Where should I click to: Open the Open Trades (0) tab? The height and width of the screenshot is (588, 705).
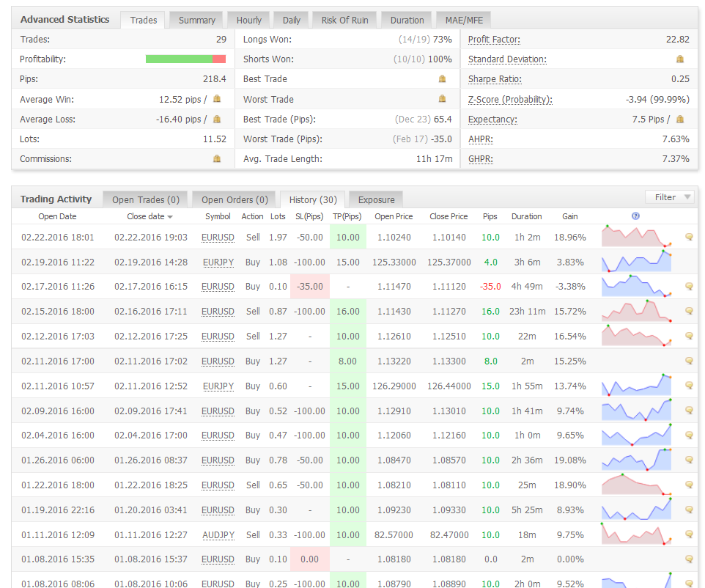pos(145,199)
